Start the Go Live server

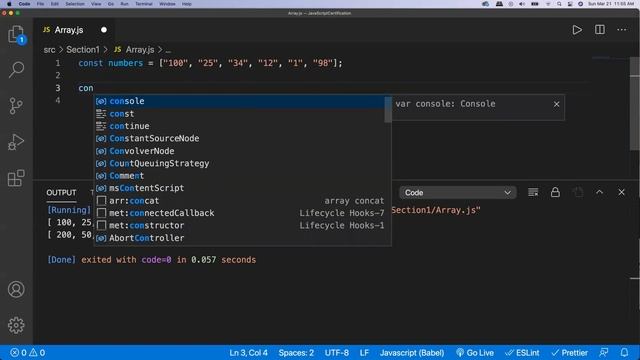pyautogui.click(x=475, y=353)
